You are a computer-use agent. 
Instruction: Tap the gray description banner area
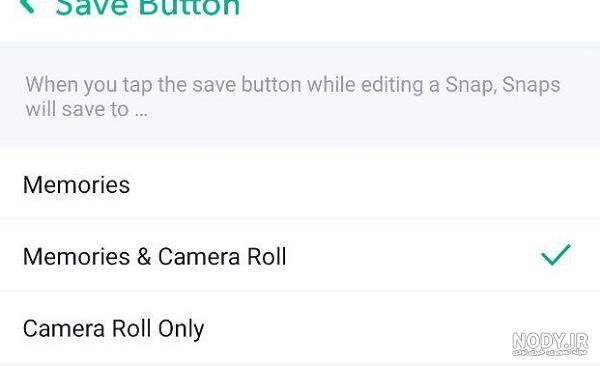(300, 95)
